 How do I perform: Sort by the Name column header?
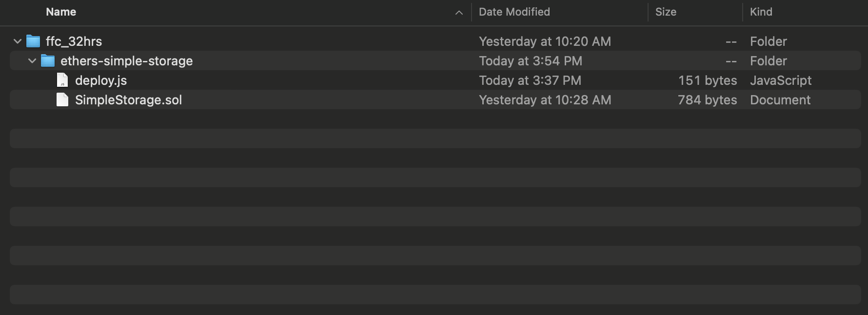(61, 12)
